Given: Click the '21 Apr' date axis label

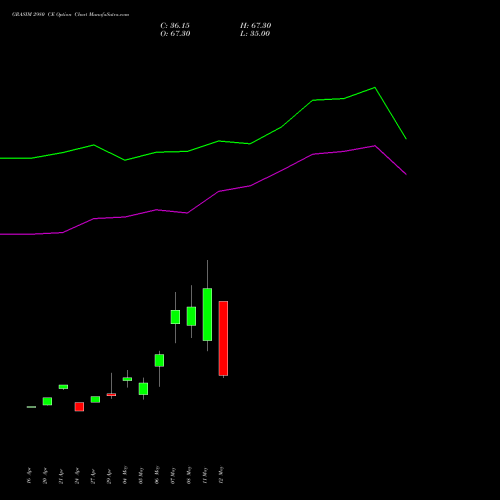Looking at the screenshot, I should coord(61,476).
